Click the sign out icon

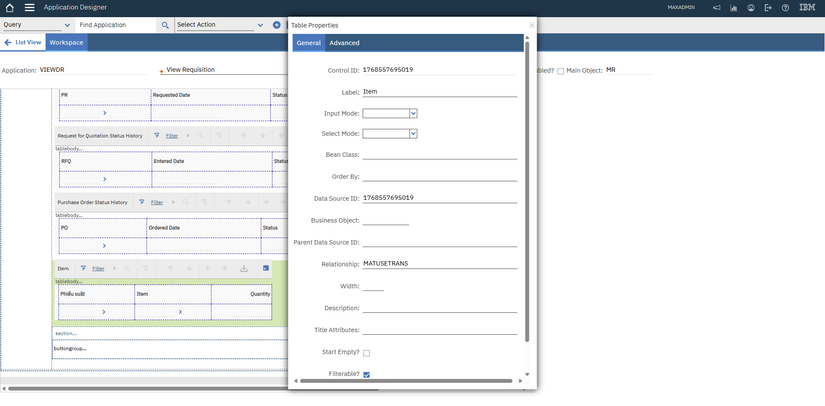click(768, 8)
